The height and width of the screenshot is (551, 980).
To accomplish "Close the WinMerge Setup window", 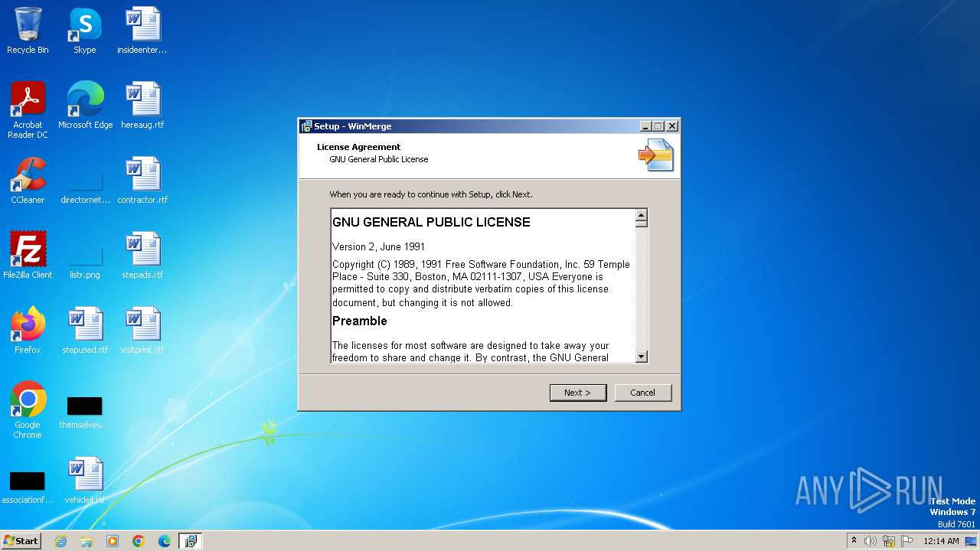I will (x=672, y=126).
